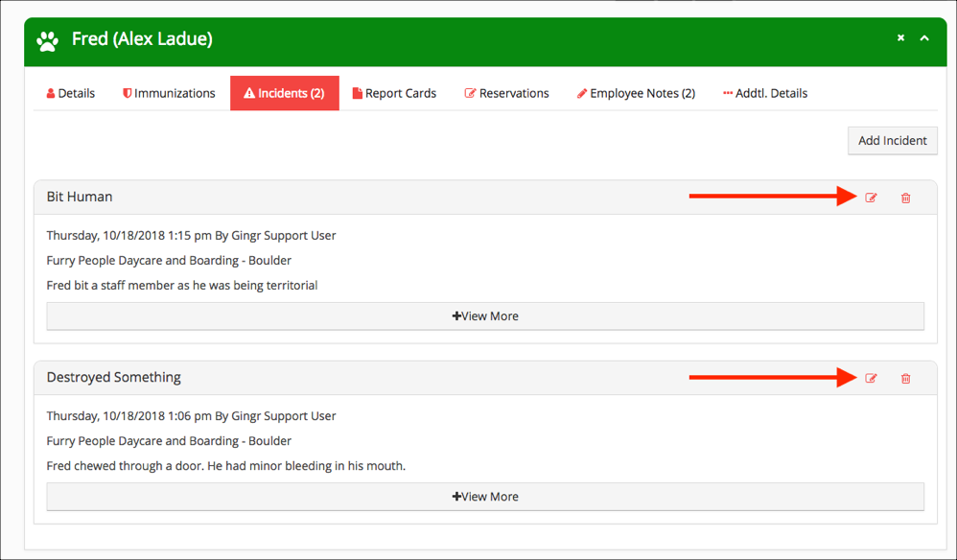The height and width of the screenshot is (560, 957).
Task: Click the 'Fred bit a staff member' description
Action: [182, 285]
